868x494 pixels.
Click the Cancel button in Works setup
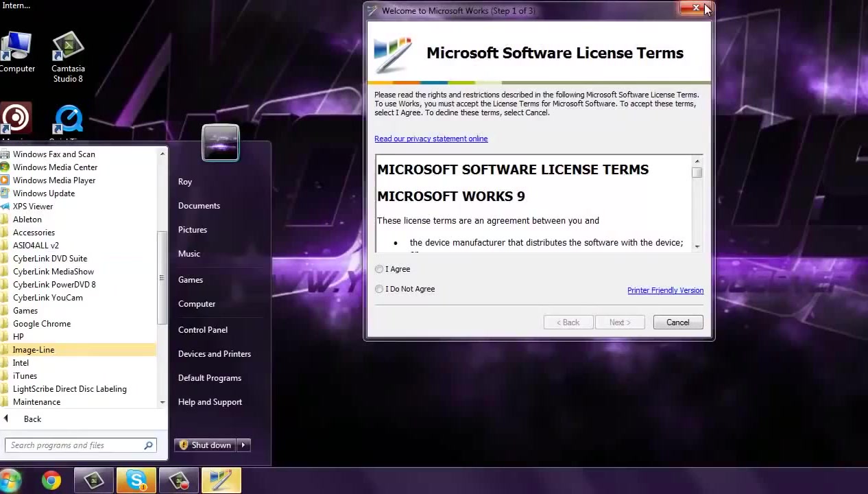point(677,322)
